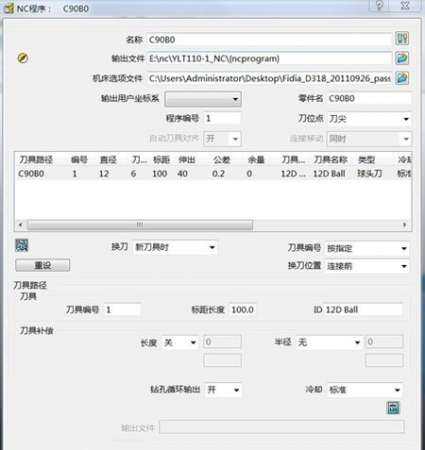
Task: Open the 换刀 dropdown set to 新刀具时
Action: point(175,248)
